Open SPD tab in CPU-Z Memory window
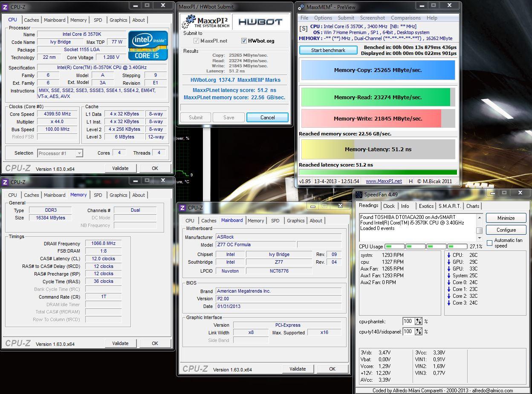This screenshot has width=532, height=394. click(x=98, y=195)
